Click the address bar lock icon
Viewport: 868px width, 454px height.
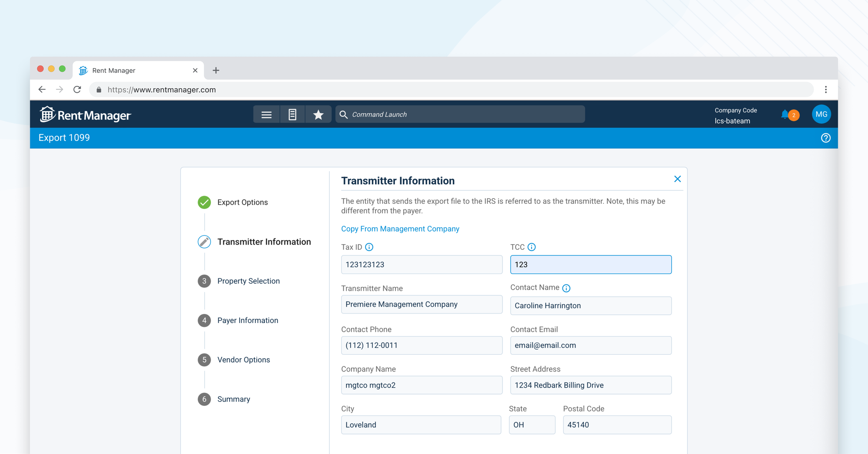(99, 90)
